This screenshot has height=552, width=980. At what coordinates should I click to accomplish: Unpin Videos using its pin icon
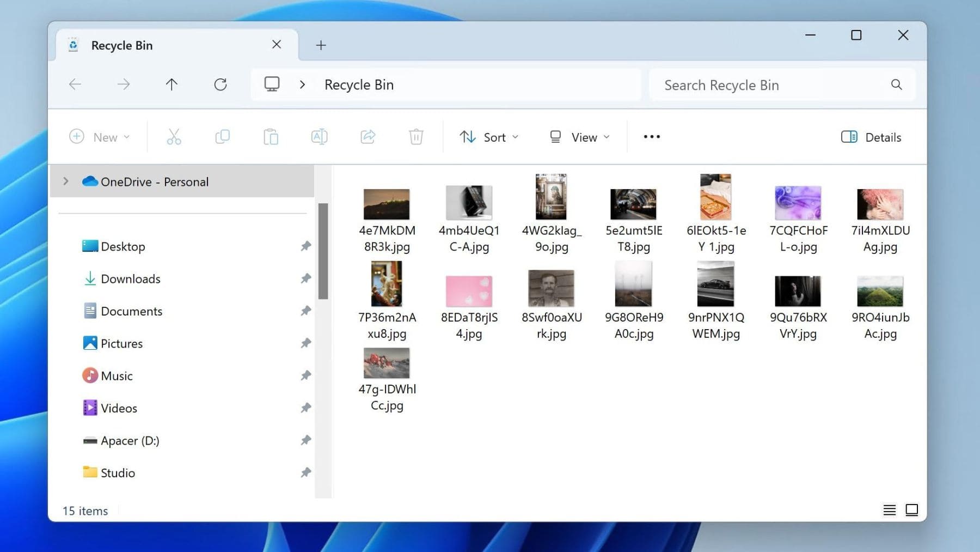pyautogui.click(x=306, y=408)
